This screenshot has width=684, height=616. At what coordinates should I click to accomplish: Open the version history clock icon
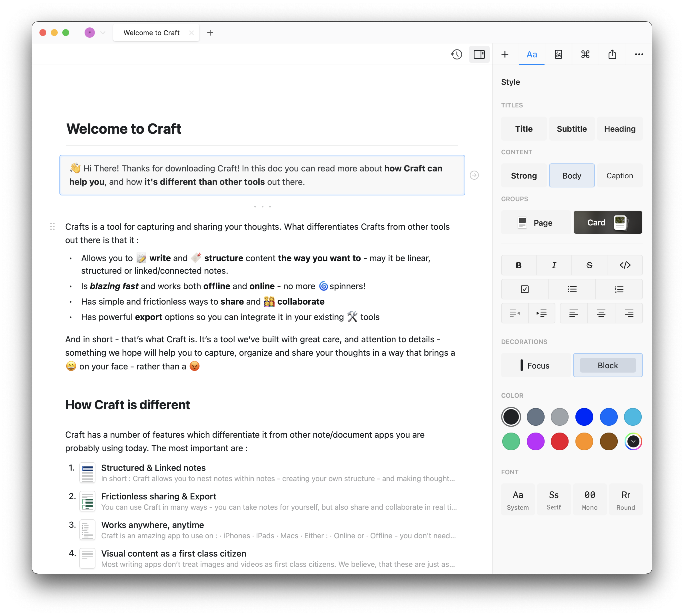456,54
